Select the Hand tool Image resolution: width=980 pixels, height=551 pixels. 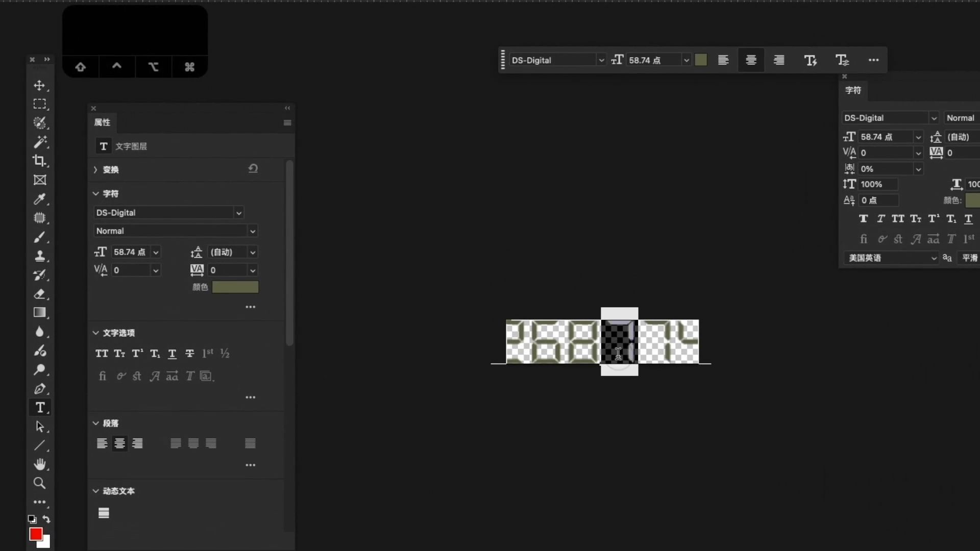click(x=39, y=464)
